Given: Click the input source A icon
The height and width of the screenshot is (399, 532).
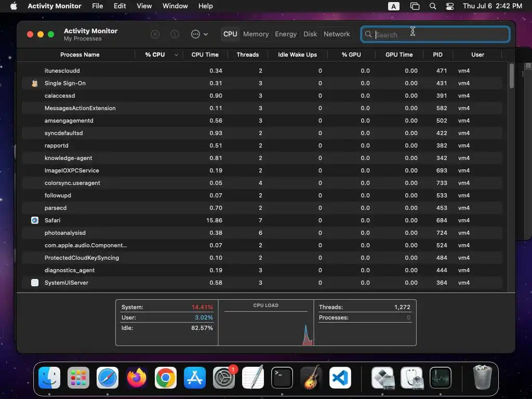Looking at the screenshot, I should [394, 6].
